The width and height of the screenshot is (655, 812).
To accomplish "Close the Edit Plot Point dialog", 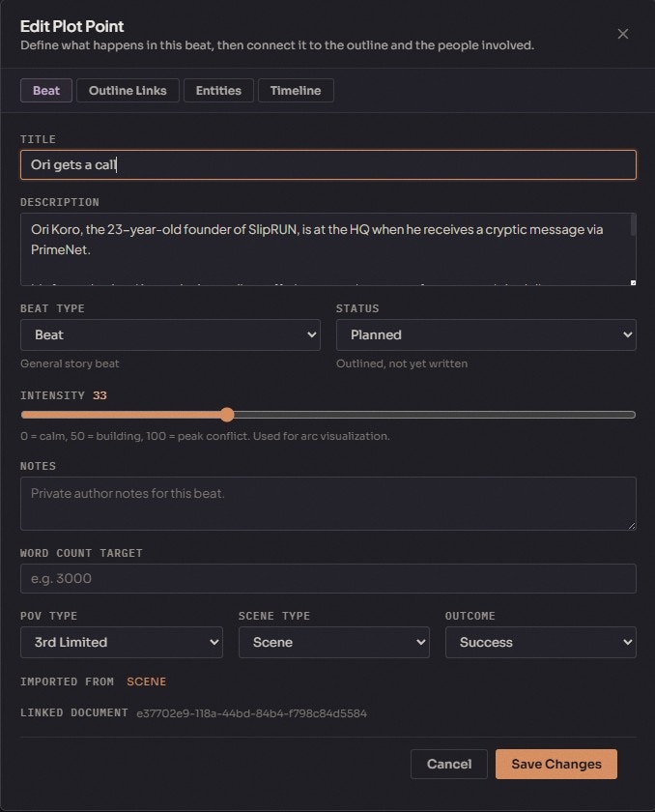I will tap(623, 34).
